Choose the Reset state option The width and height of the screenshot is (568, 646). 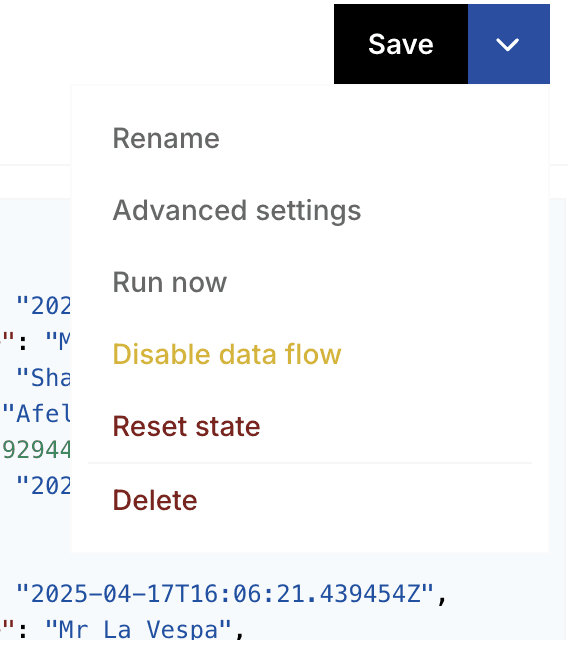coord(187,426)
